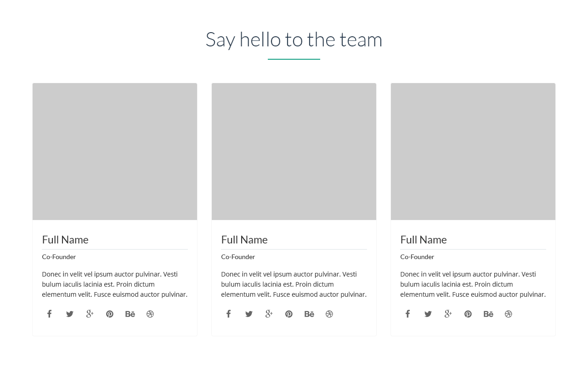
Task: Open Dribbble icon in the first team card
Action: click(150, 314)
